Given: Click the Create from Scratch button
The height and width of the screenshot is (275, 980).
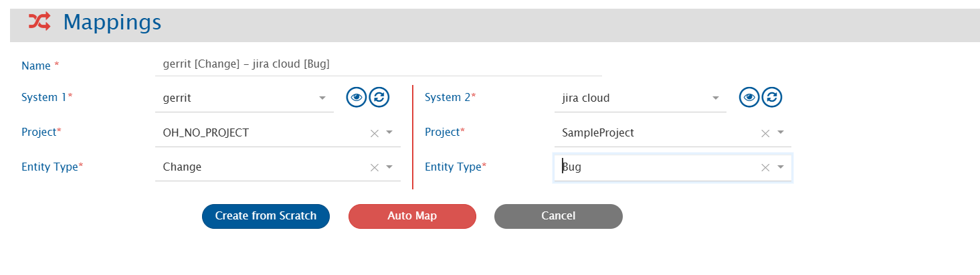Looking at the screenshot, I should pyautogui.click(x=266, y=216).
